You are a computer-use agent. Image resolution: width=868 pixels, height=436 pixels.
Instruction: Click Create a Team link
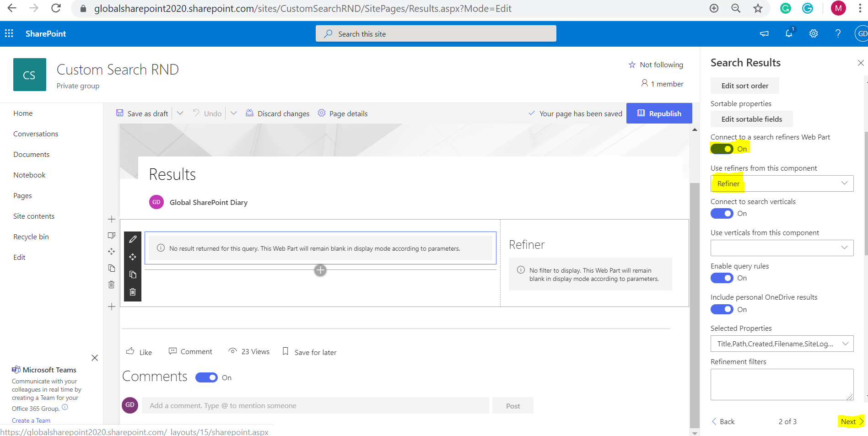[x=31, y=420]
